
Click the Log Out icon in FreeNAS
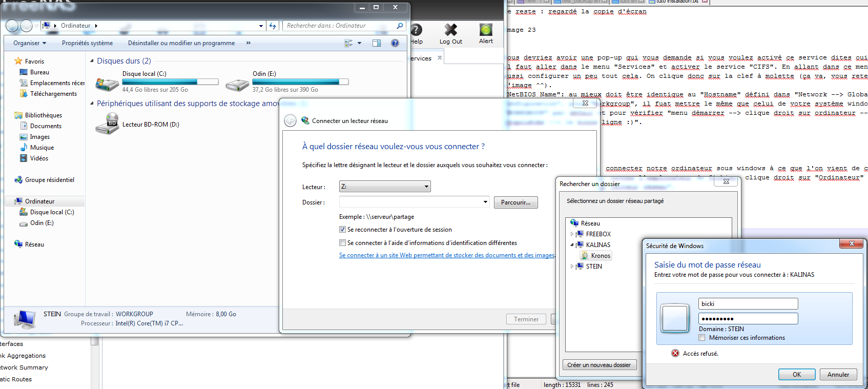pos(450,30)
